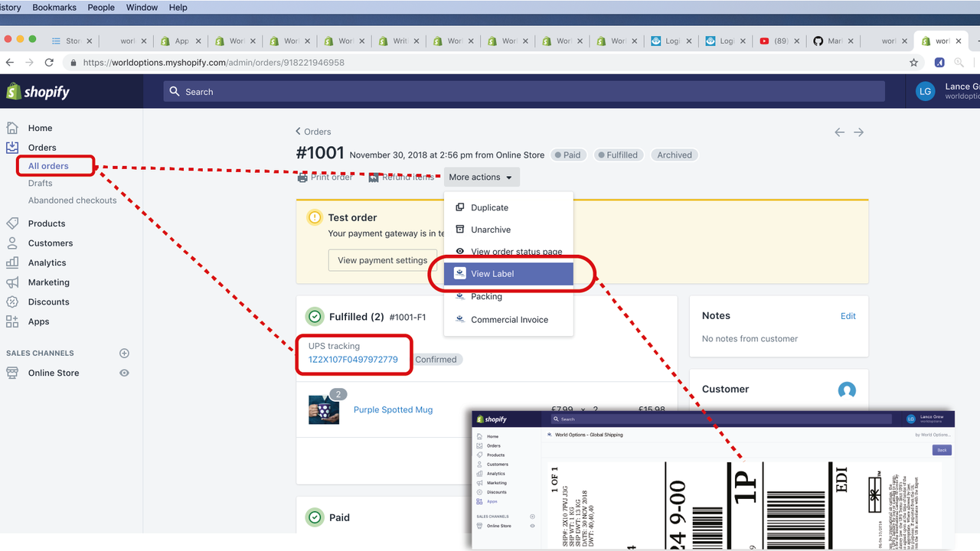Open Products section
This screenshot has width=980, height=551.
coord(47,223)
